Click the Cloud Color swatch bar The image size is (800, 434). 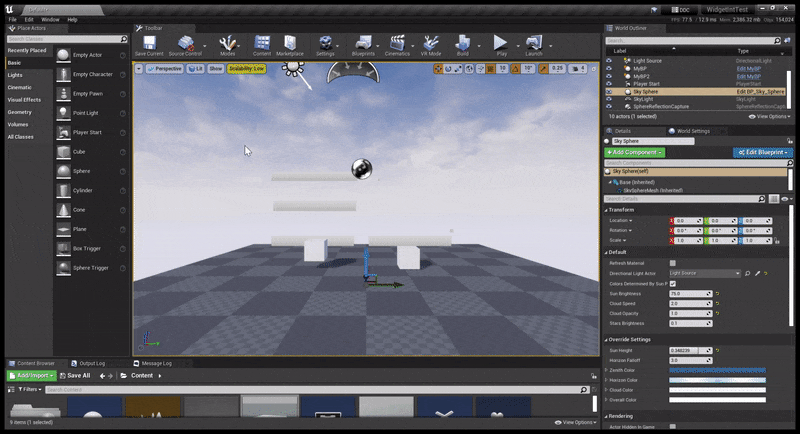pos(717,390)
